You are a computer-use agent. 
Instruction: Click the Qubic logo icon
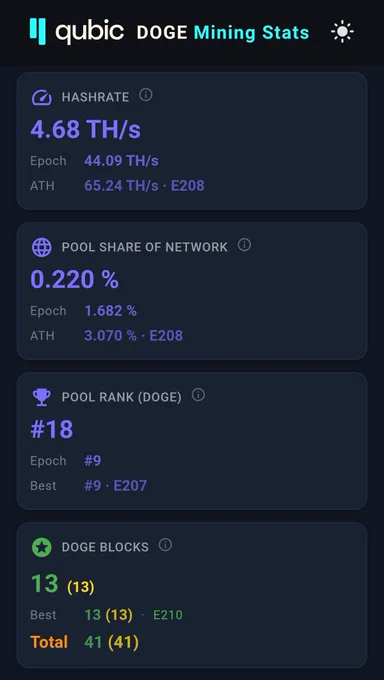coord(38,31)
